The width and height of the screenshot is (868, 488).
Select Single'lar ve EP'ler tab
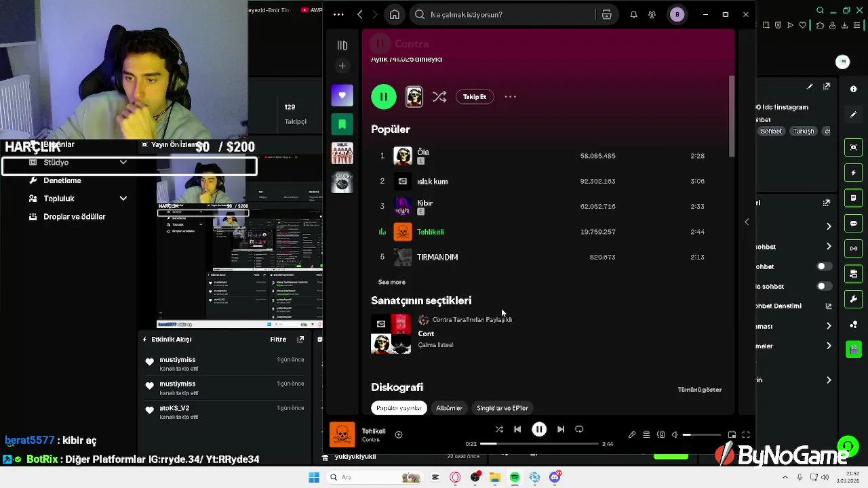[x=502, y=408]
